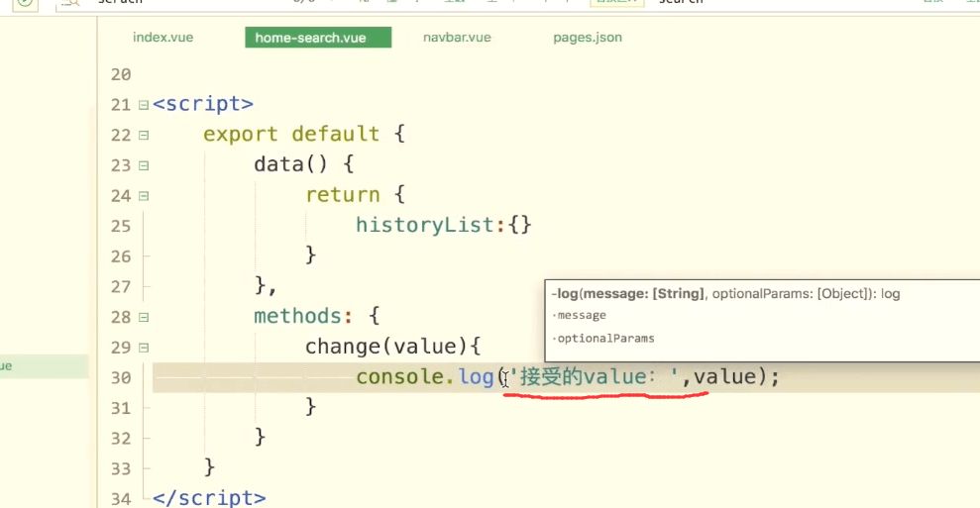
Task: Open the pages.json tab
Action: [588, 38]
